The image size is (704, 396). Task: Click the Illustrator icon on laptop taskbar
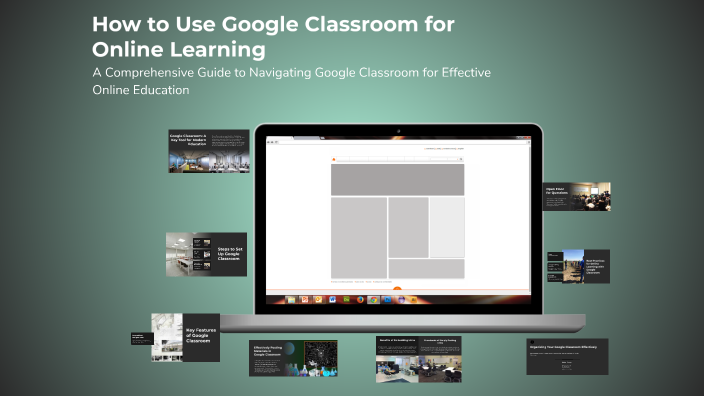click(x=414, y=299)
